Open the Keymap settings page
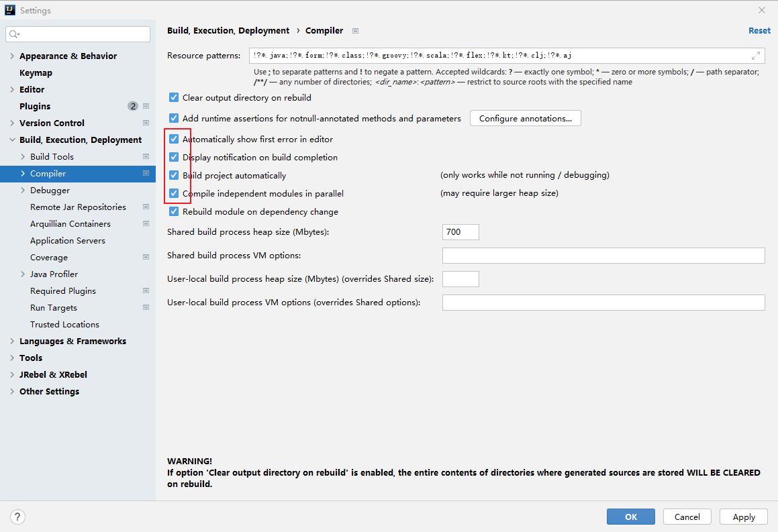778x532 pixels. pos(36,73)
